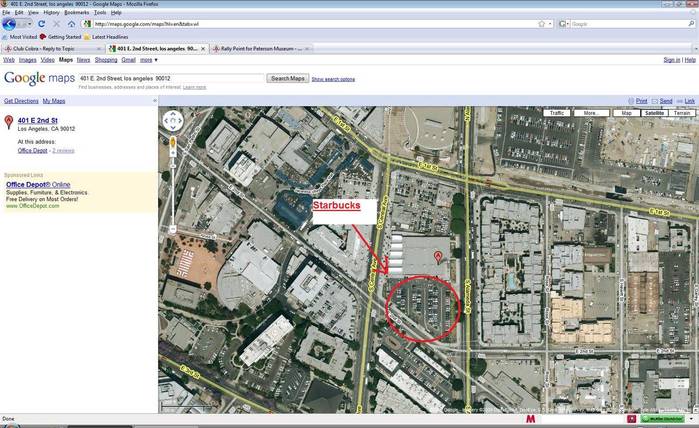This screenshot has height=428, width=699.
Task: Open the More... map layers dropdown
Action: (x=591, y=113)
